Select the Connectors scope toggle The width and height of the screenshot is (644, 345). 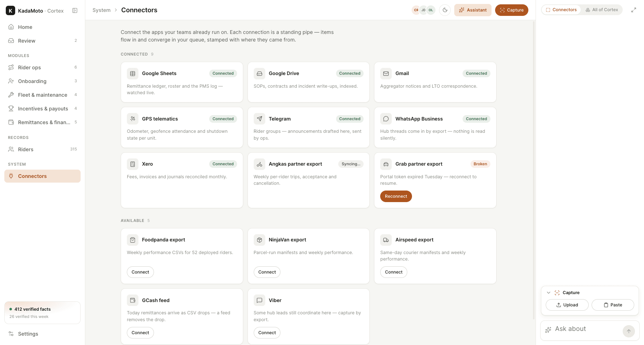pos(561,10)
